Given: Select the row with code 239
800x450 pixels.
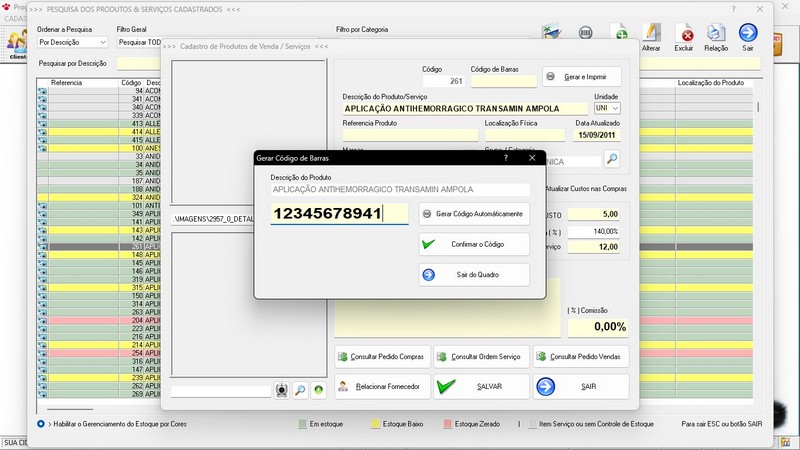Looking at the screenshot, I should coord(99,378).
